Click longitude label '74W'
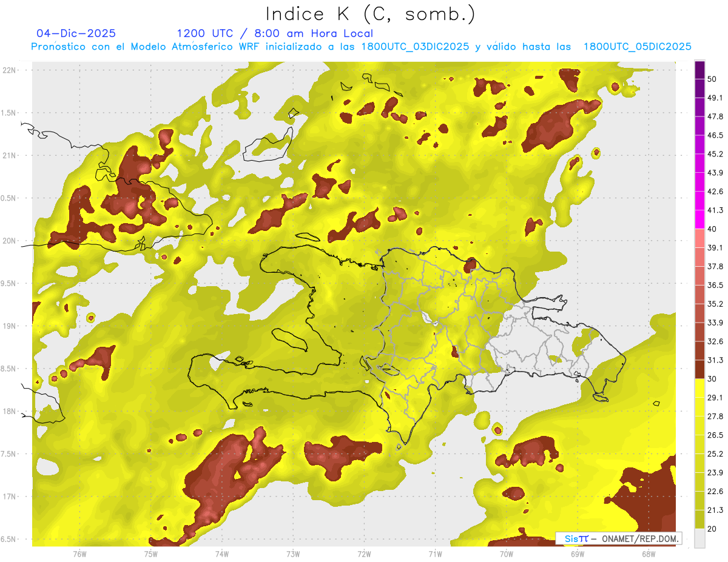Viewport: 728px width, 562px height. tap(221, 554)
